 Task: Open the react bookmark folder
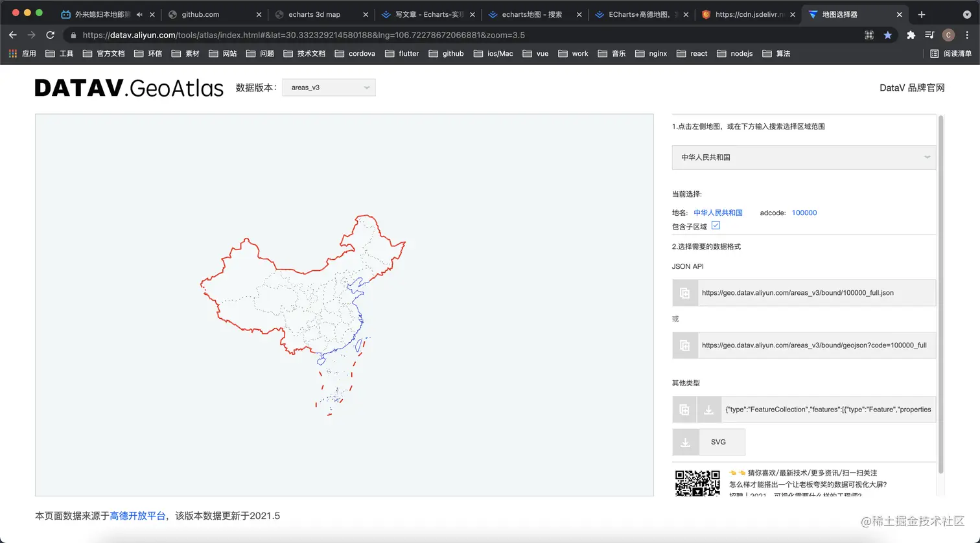point(692,54)
